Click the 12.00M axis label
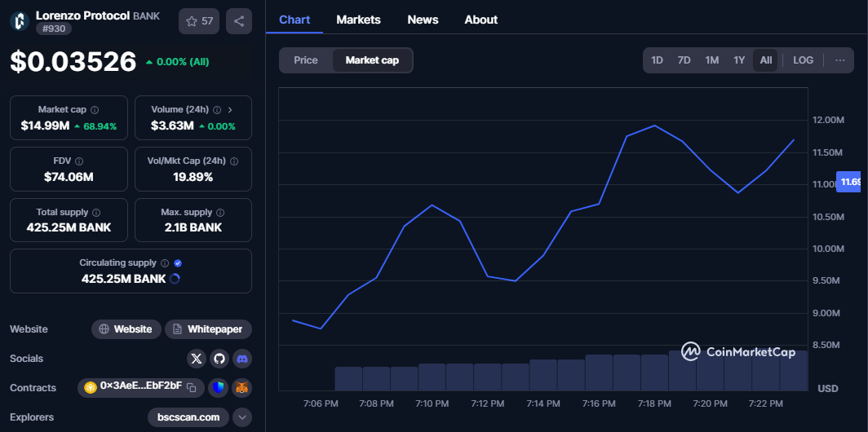Viewport: 868px width, 432px height. tap(829, 120)
